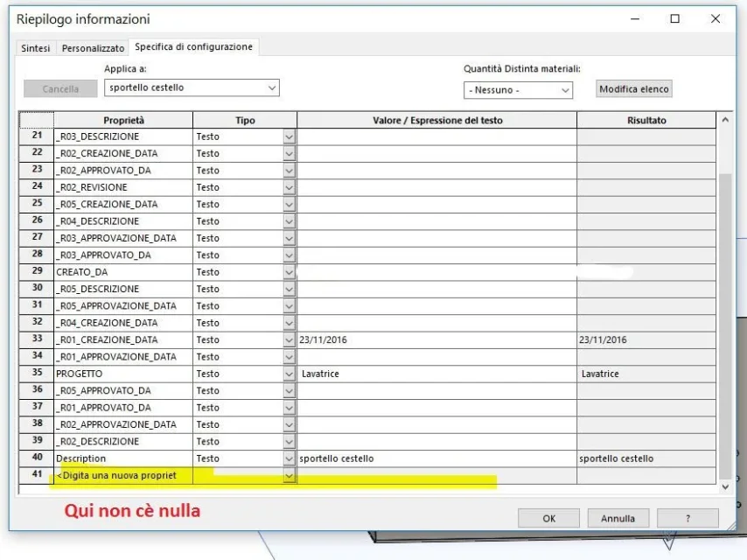The image size is (747, 560).
Task: Click the PROGETTO property cell
Action: pyautogui.click(x=123, y=374)
